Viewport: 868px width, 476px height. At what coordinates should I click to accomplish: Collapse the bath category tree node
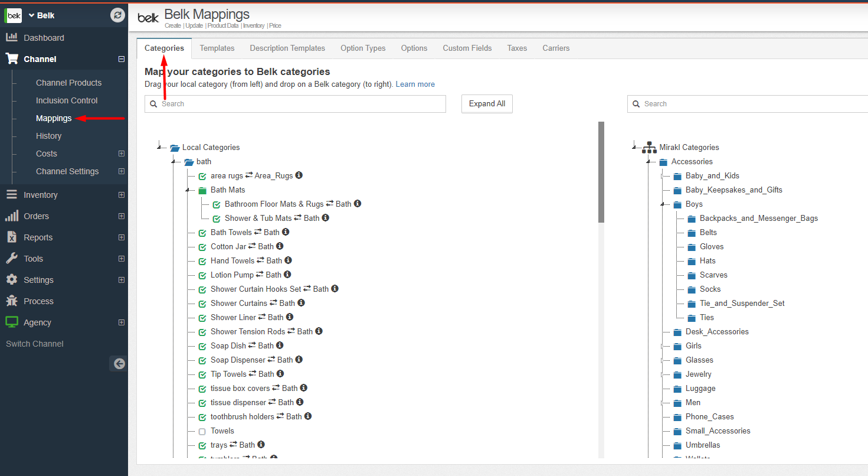click(x=173, y=162)
